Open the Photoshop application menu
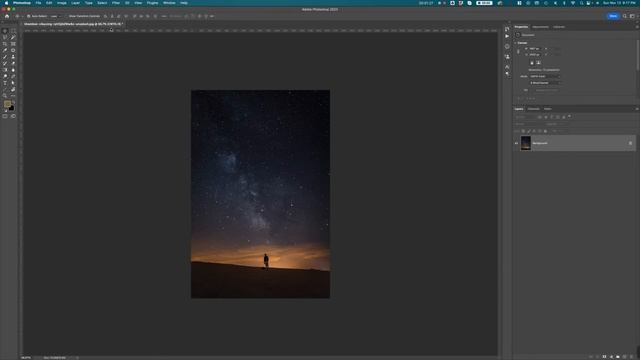The image size is (640, 360). click(22, 3)
